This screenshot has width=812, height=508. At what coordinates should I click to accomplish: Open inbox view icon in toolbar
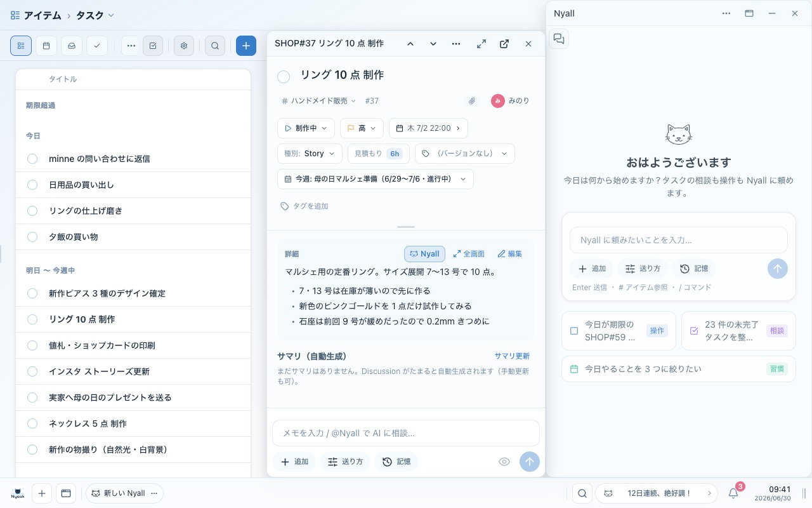[x=72, y=46]
